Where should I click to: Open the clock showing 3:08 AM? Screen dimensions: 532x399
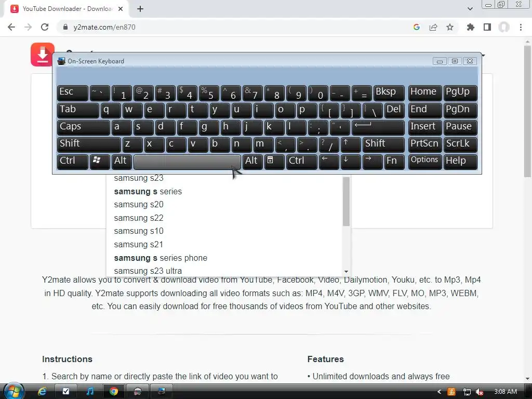(506, 392)
